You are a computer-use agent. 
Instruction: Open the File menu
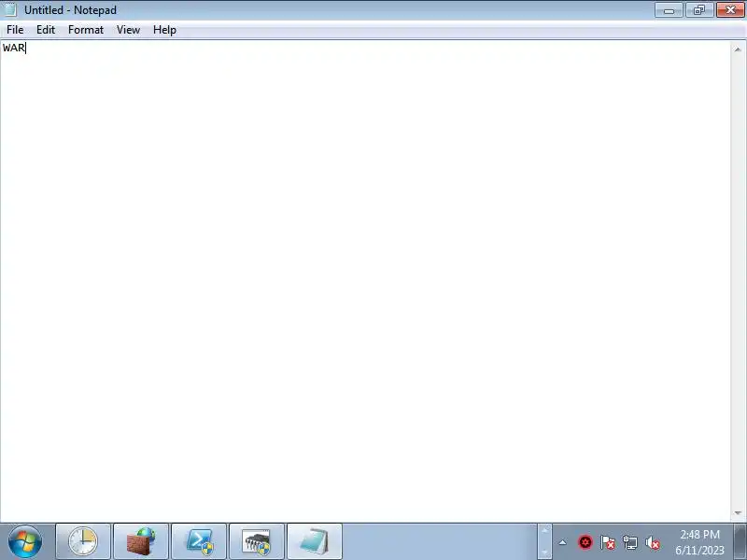[x=15, y=30]
